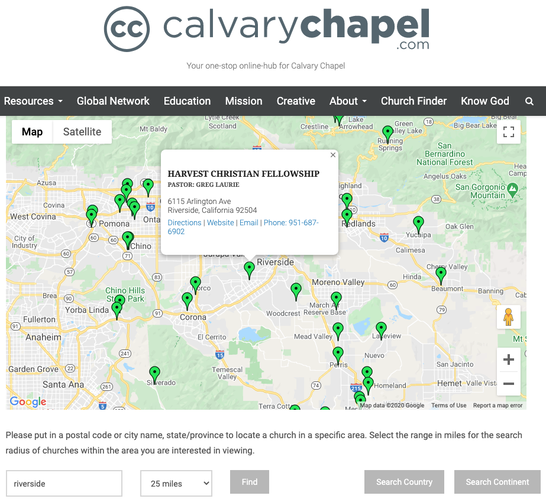Click the Pastor: Greg Laurie text

[203, 185]
